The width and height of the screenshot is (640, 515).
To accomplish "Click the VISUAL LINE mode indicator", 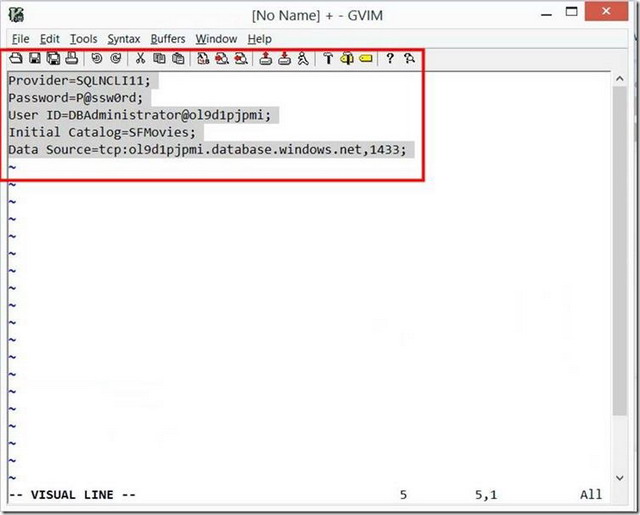I will pyautogui.click(x=72, y=495).
